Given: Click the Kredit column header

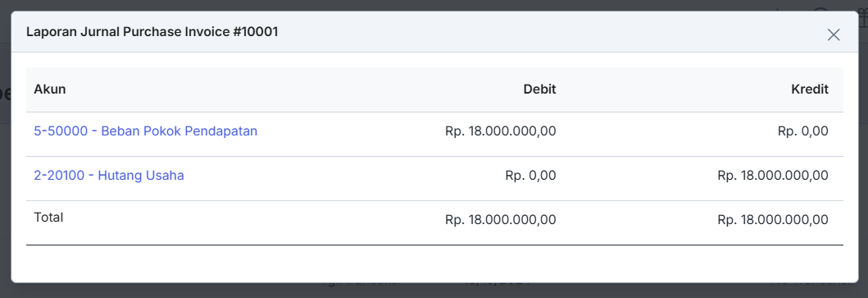Looking at the screenshot, I should [810, 89].
